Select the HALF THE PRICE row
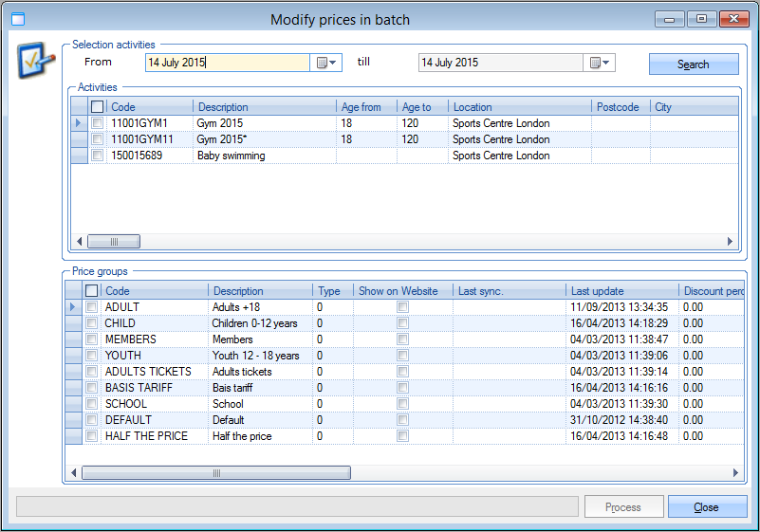The width and height of the screenshot is (760, 532). click(x=146, y=436)
